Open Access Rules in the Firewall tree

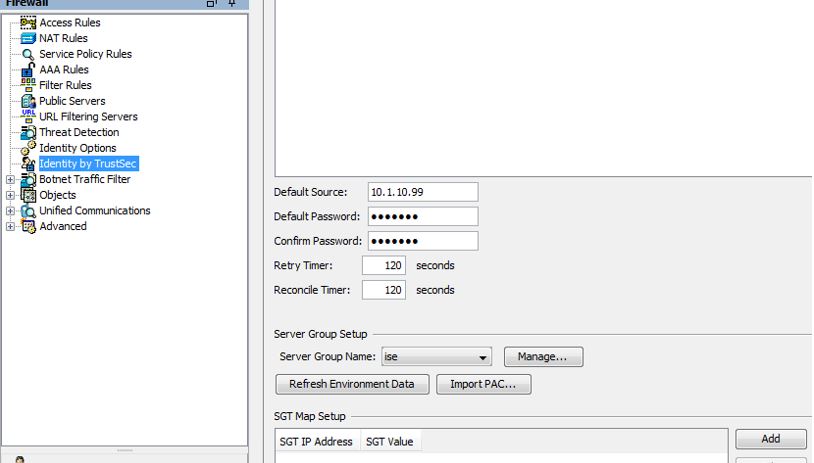70,23
